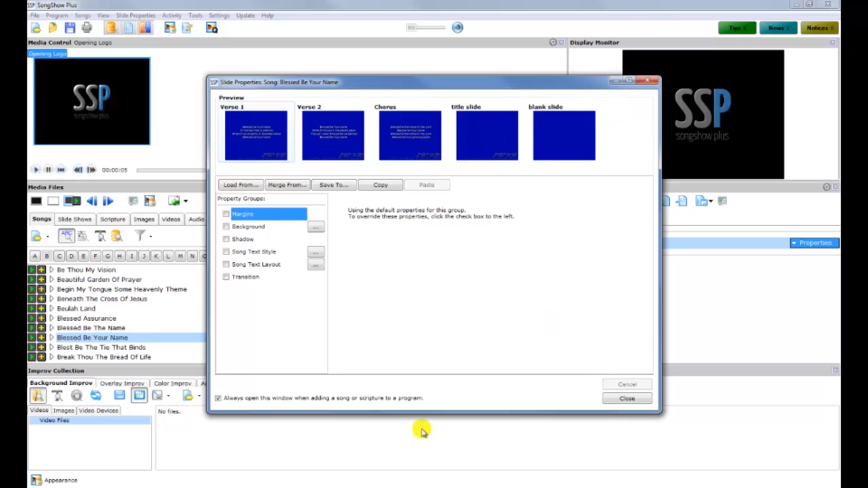Click the open folder icon in top toolbar
Viewport: 868px width, 488px height.
pos(52,28)
